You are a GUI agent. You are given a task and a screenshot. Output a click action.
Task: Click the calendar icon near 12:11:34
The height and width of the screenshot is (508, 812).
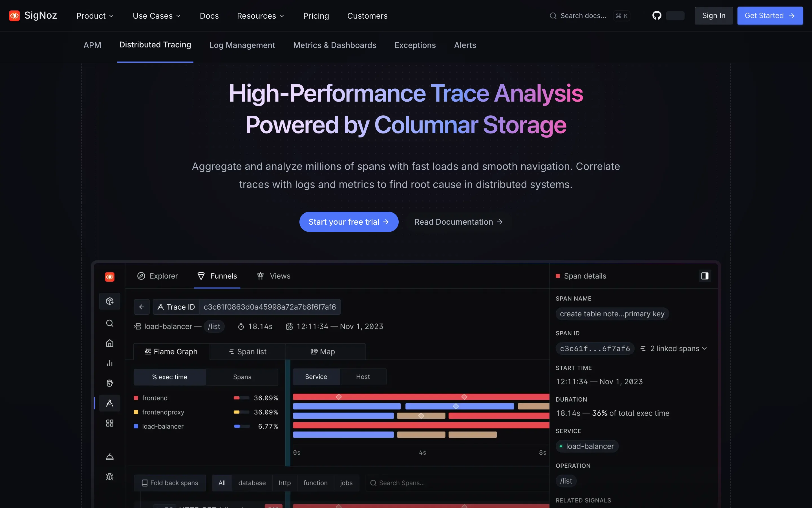coord(289,327)
